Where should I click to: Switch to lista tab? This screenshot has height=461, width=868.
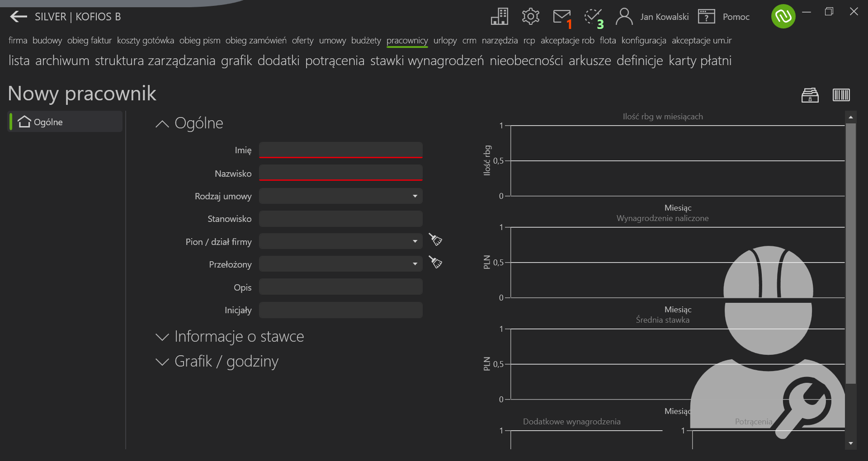pos(19,61)
